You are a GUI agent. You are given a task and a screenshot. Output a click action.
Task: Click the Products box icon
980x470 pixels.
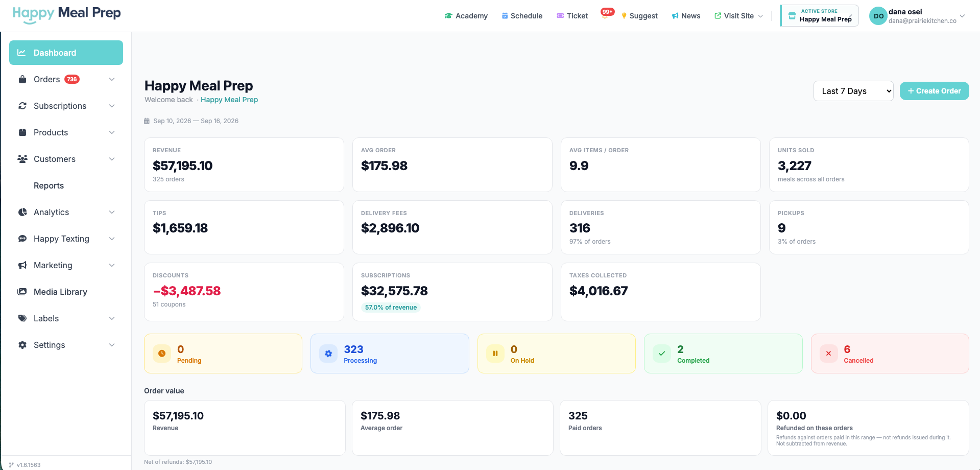[22, 132]
